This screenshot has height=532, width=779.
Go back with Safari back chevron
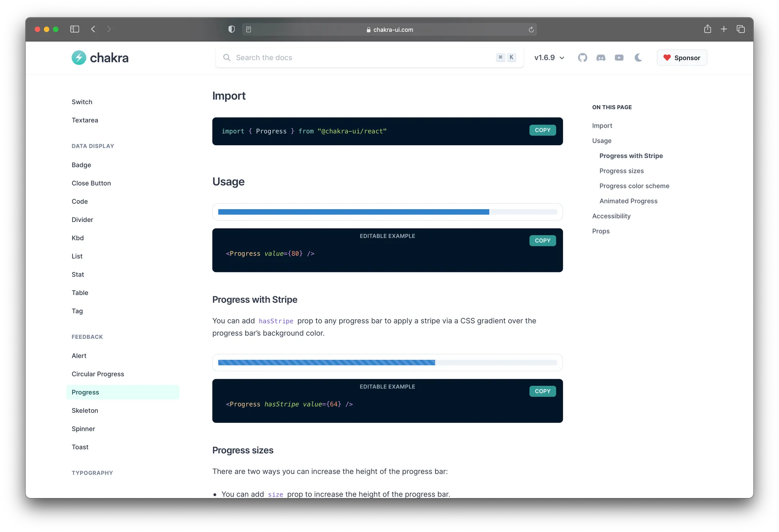tap(93, 29)
